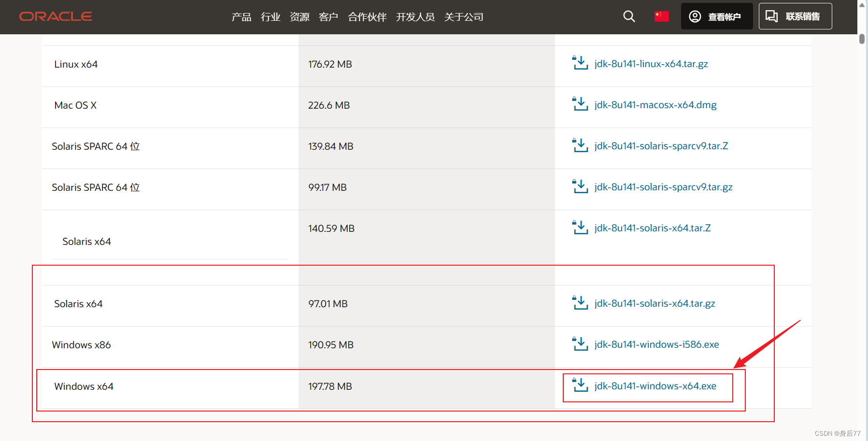
Task: Select the Mac OS X cell
Action: pyautogui.click(x=170, y=107)
